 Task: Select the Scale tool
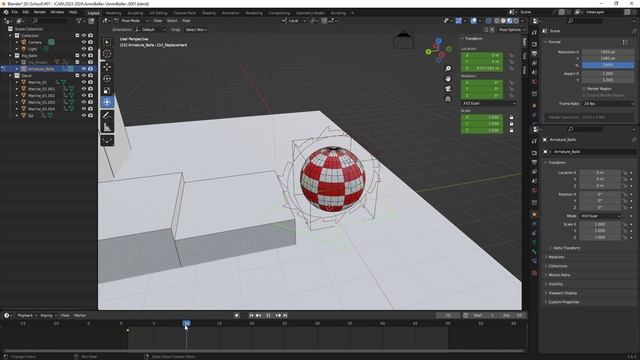click(x=107, y=90)
